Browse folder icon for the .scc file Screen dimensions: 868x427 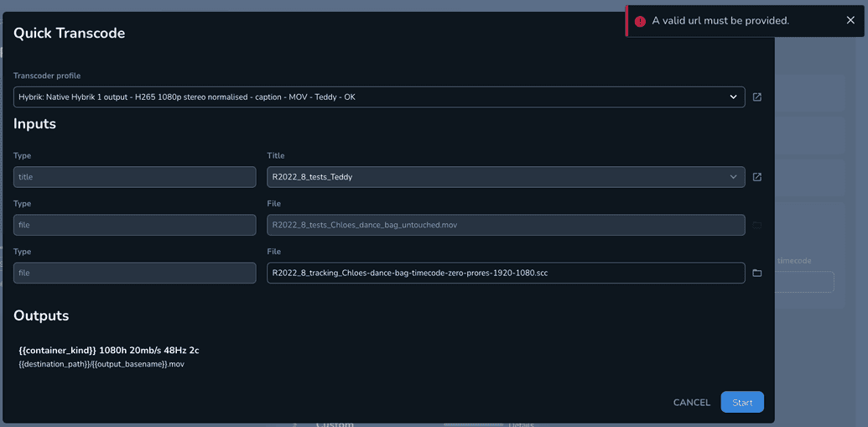tap(757, 273)
